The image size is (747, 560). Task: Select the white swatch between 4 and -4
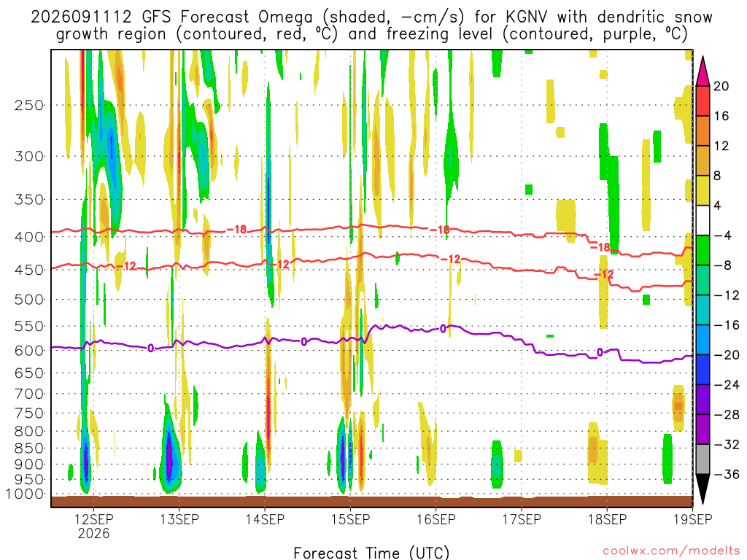[x=703, y=220]
